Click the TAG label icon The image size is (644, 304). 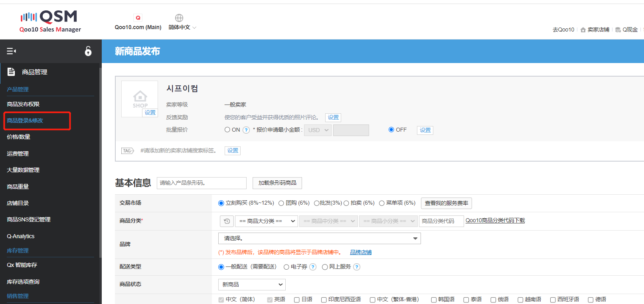click(x=128, y=151)
